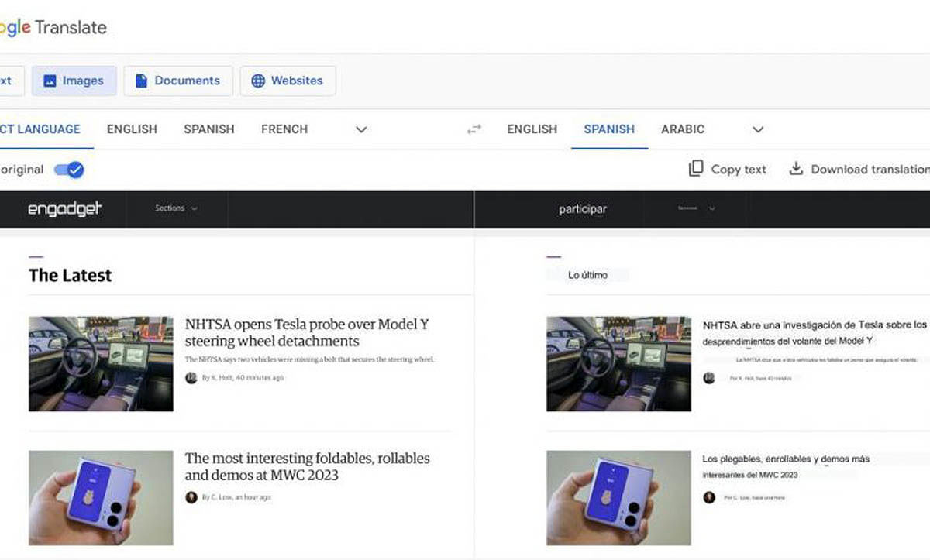Toggle the show original switch

click(69, 170)
